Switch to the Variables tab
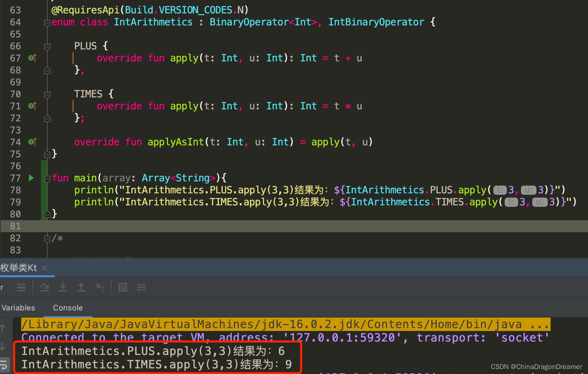 click(18, 308)
